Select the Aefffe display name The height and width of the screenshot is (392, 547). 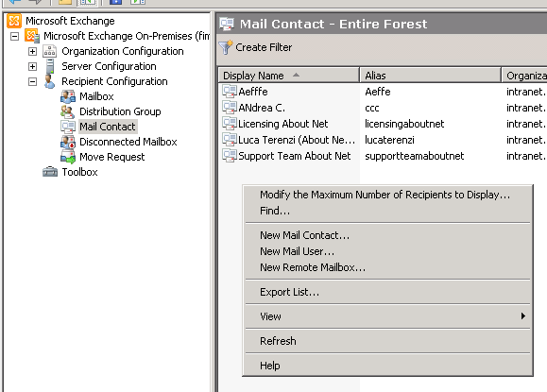[x=253, y=92]
